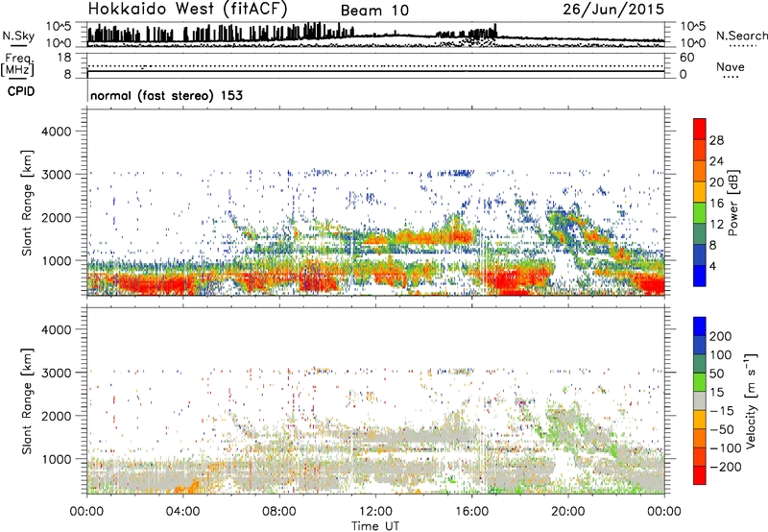Click the '3000' tick of the velocity panel
The width and height of the screenshot is (768, 532).
(x=56, y=373)
